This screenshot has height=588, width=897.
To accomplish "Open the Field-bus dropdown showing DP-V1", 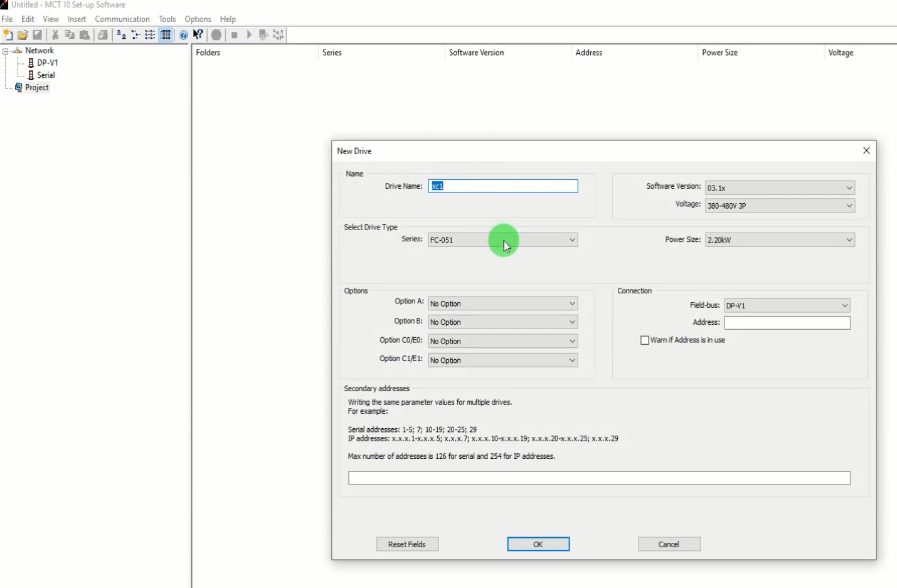I will tap(787, 306).
